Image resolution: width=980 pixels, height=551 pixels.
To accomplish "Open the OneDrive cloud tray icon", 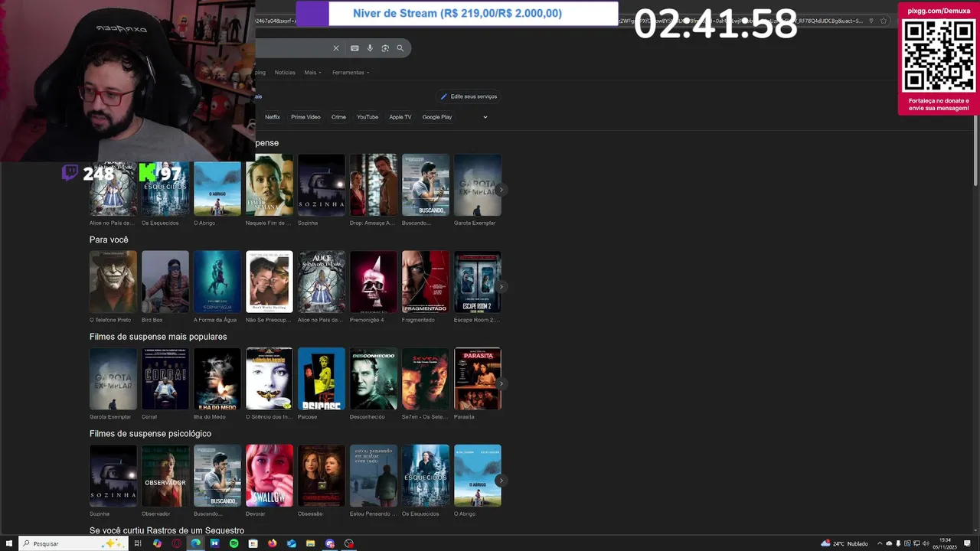I will pos(889,543).
